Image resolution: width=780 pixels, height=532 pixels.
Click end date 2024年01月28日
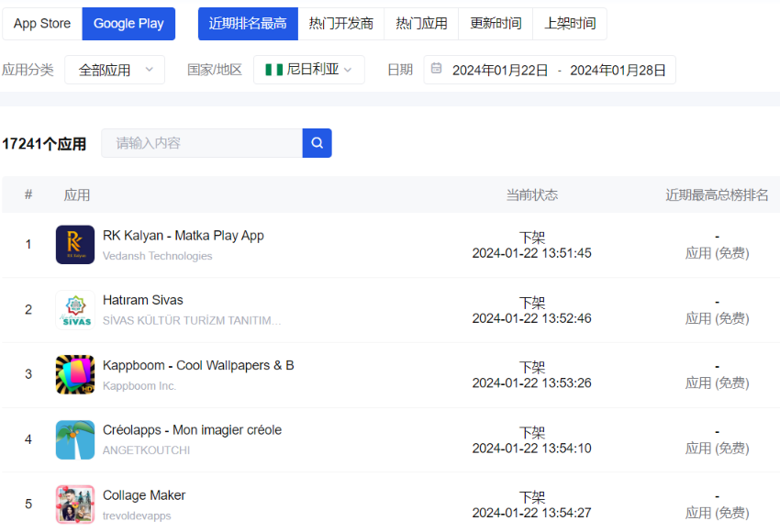(x=618, y=70)
